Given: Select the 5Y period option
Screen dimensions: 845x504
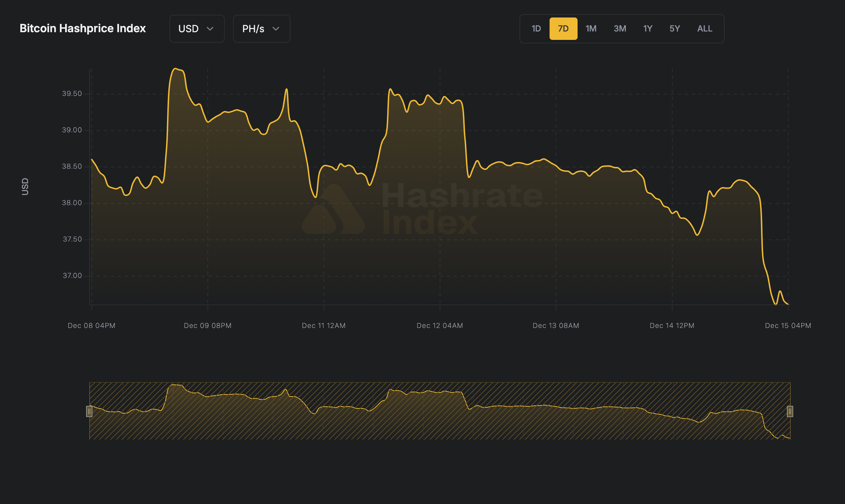Looking at the screenshot, I should click(x=675, y=28).
